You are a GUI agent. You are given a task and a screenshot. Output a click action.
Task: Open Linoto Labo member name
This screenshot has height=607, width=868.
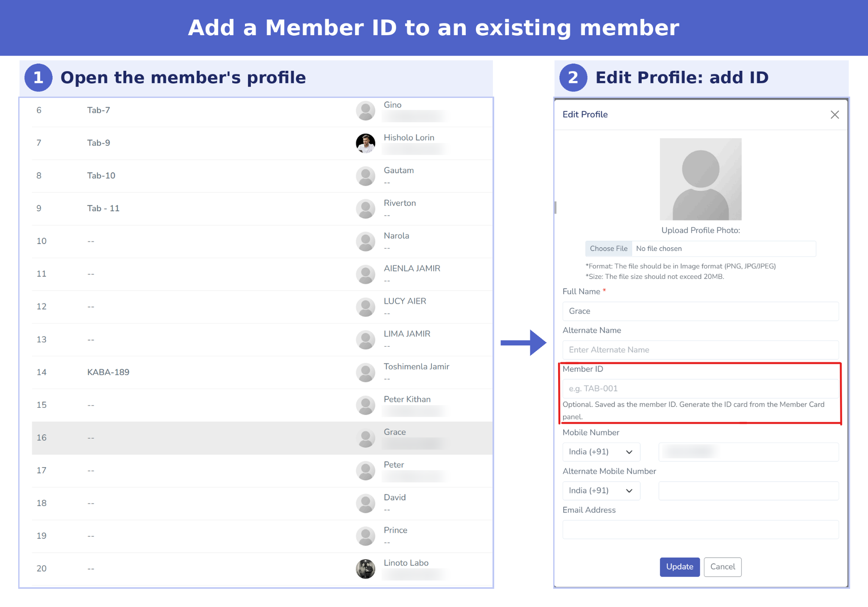[406, 563]
